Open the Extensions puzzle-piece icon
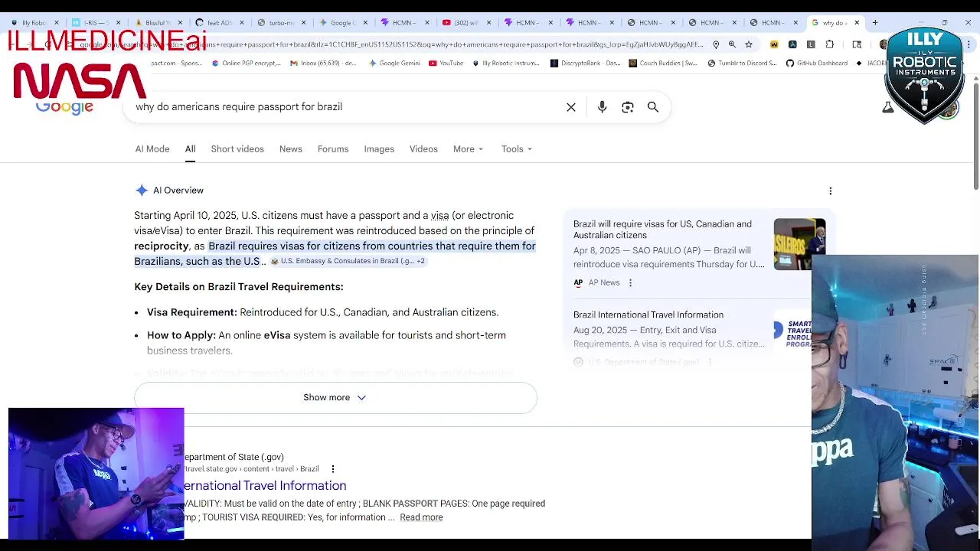This screenshot has width=980, height=551. click(829, 44)
